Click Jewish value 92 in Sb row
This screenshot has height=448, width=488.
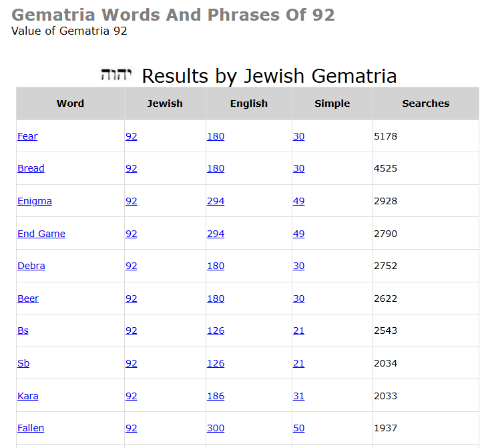pyautogui.click(x=132, y=363)
